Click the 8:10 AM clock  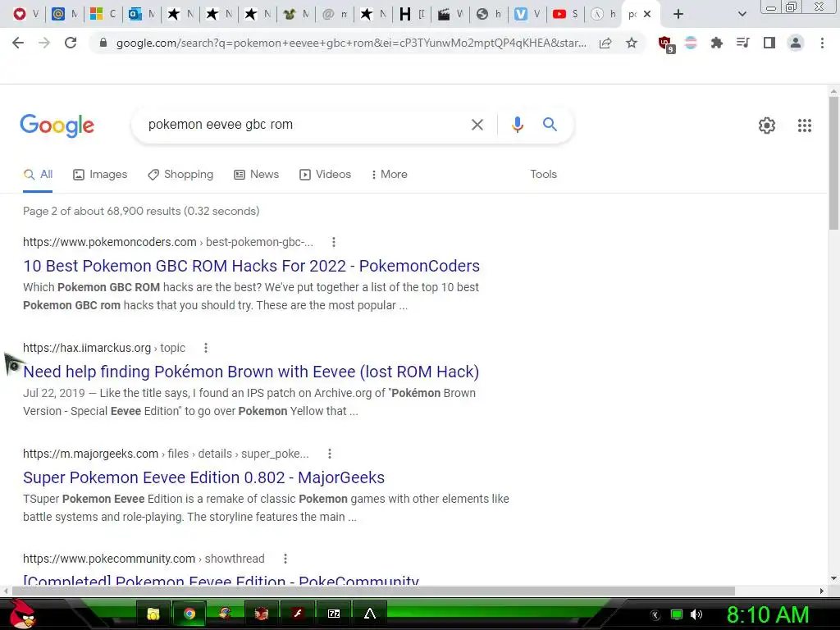click(768, 614)
